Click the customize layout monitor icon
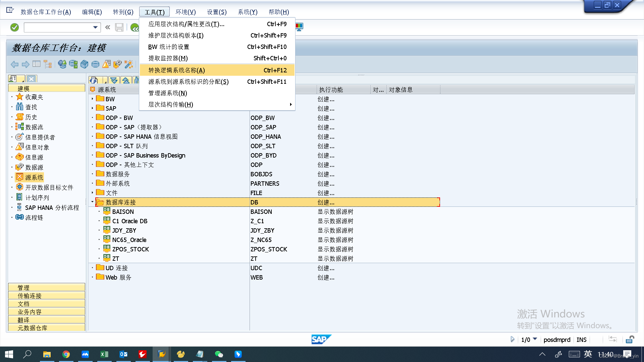Viewport: 644px width, 362px height. pyautogui.click(x=299, y=27)
